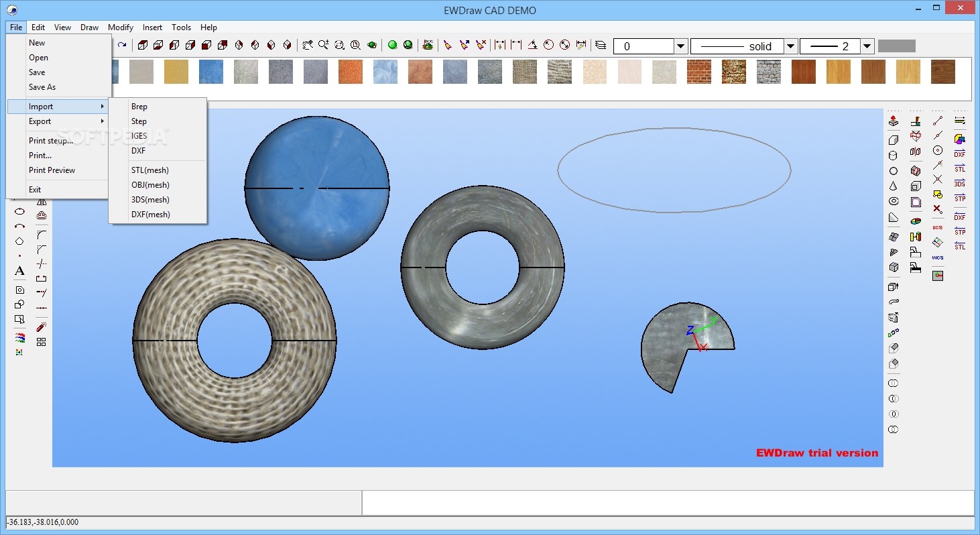Click the red UCS icon
Screen dimensions: 980x535
coord(938,227)
